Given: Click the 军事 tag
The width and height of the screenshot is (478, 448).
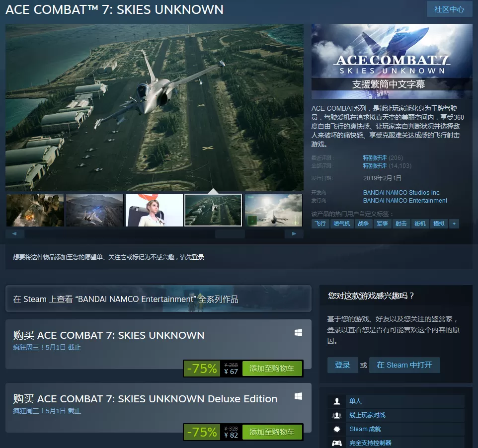Looking at the screenshot, I should point(382,224).
